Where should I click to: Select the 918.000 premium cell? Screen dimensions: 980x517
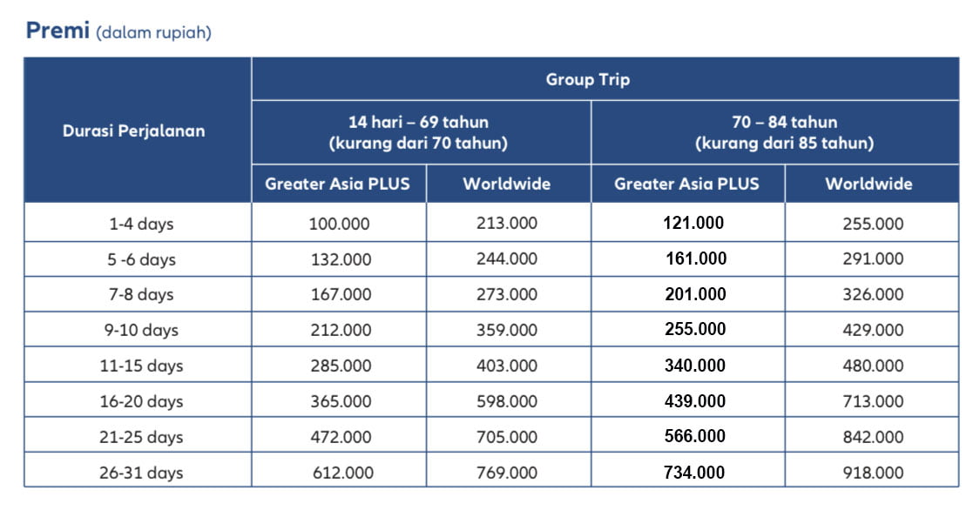873,473
